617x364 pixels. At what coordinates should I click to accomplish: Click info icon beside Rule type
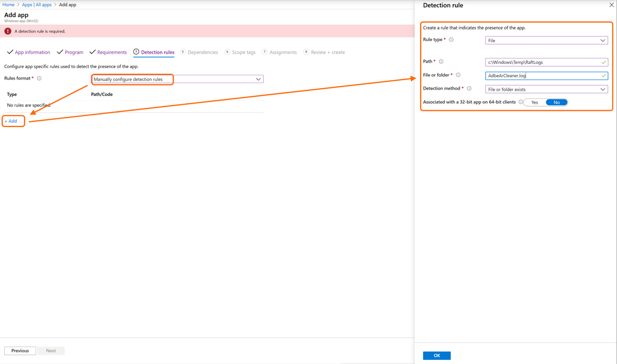[x=451, y=40]
